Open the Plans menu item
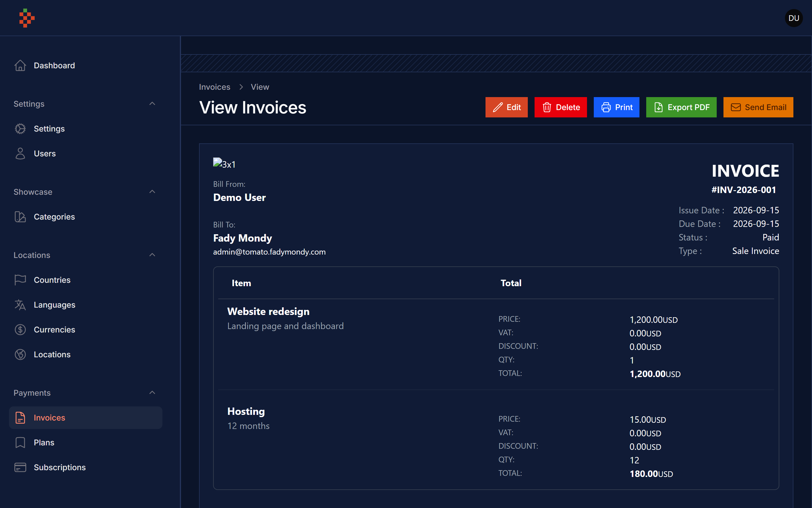This screenshot has height=508, width=812. 85,443
